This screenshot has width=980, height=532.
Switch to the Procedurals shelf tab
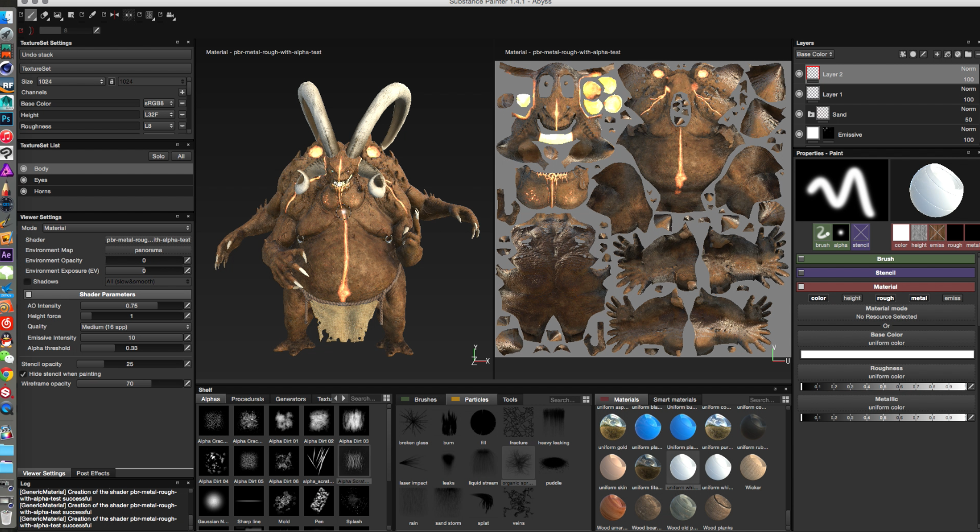pyautogui.click(x=248, y=399)
